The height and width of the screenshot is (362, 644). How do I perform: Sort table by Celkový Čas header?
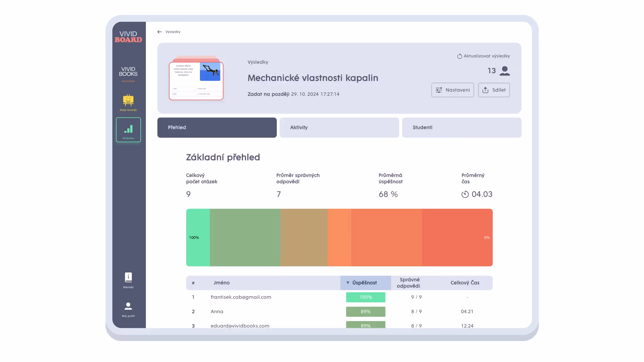465,283
